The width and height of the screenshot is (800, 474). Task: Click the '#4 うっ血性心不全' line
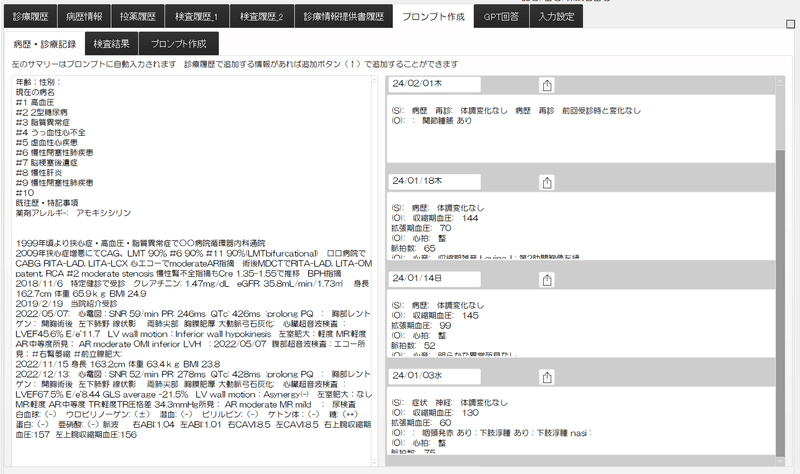coord(51,132)
